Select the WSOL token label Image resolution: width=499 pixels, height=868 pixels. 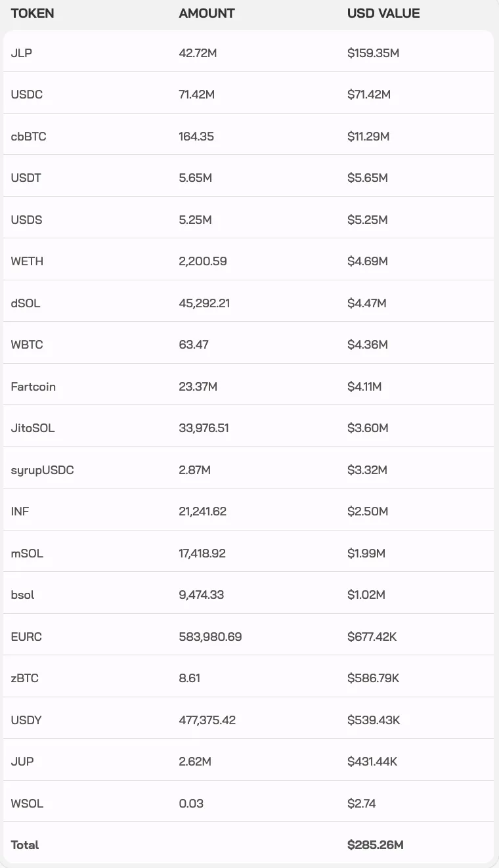coord(27,803)
